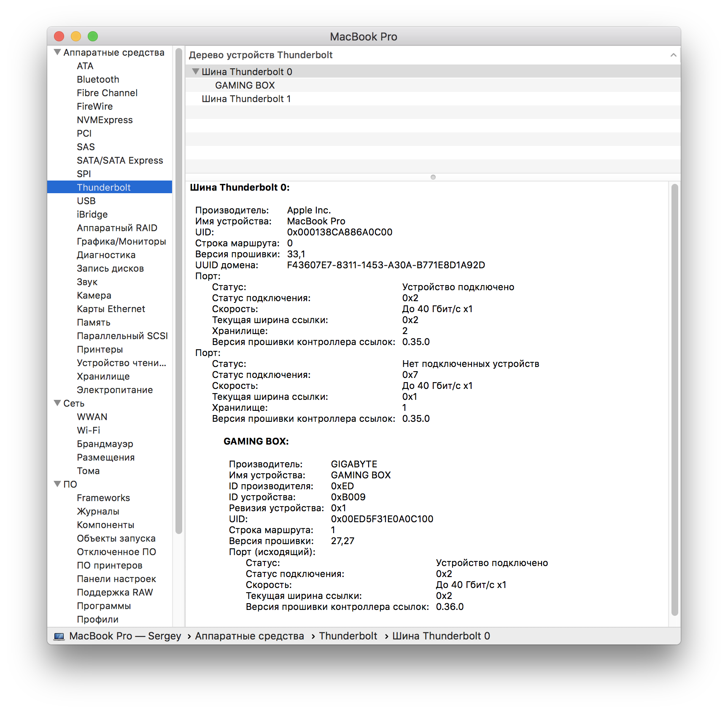Select Wi-Fi under Сеть
728x712 pixels.
[x=88, y=430]
